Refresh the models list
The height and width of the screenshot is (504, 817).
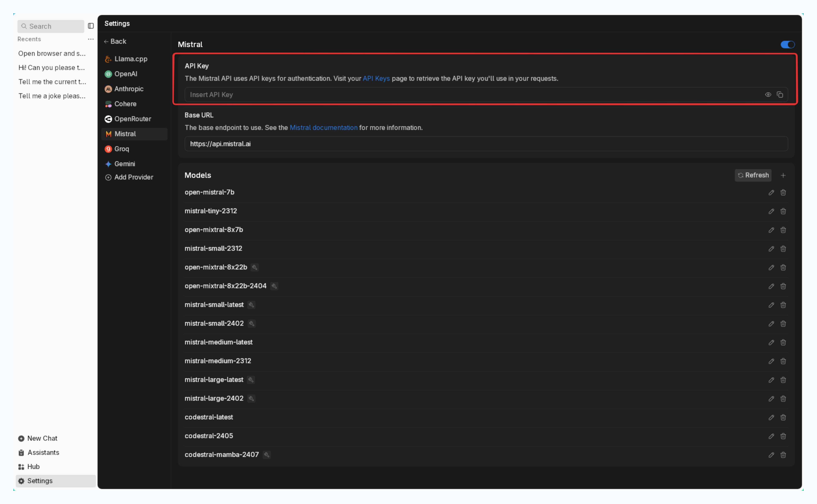(x=753, y=175)
